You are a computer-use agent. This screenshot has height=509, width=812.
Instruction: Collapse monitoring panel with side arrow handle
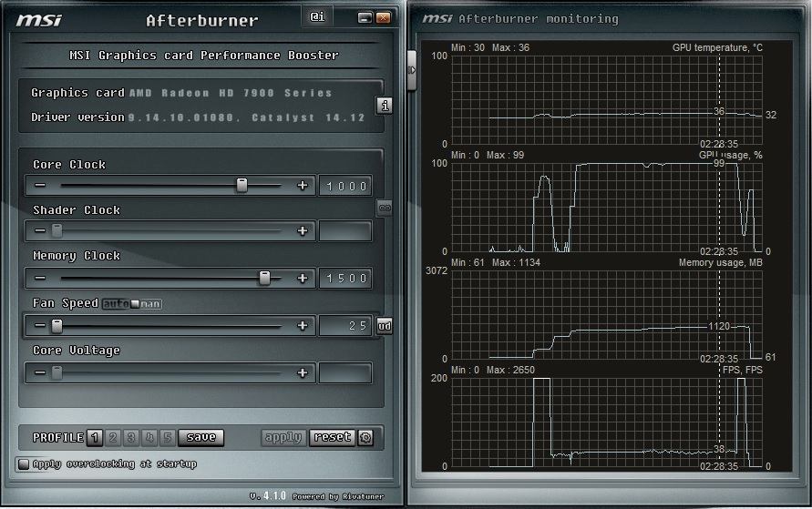click(412, 70)
